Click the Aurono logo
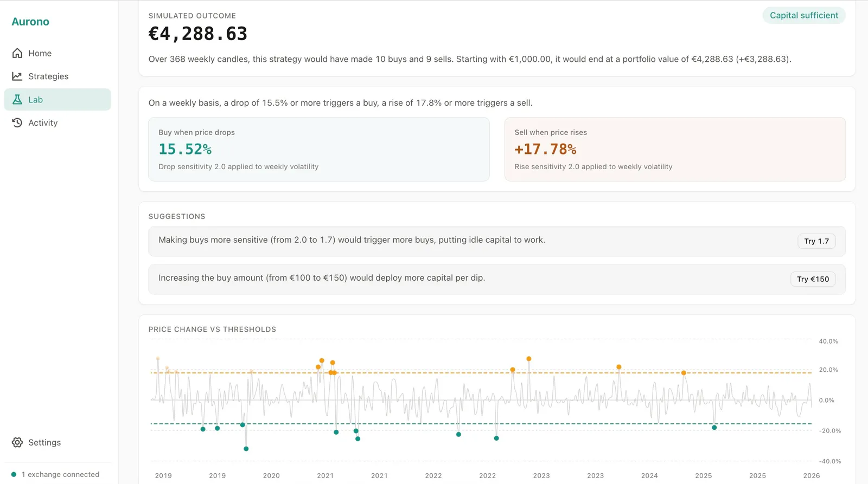868x484 pixels. (x=30, y=22)
